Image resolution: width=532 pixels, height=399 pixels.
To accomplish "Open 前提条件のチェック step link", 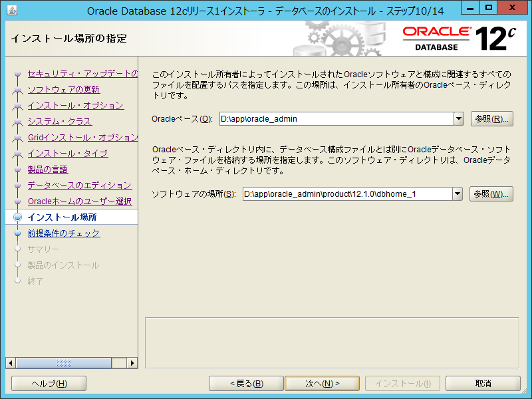I will pyautogui.click(x=63, y=233).
